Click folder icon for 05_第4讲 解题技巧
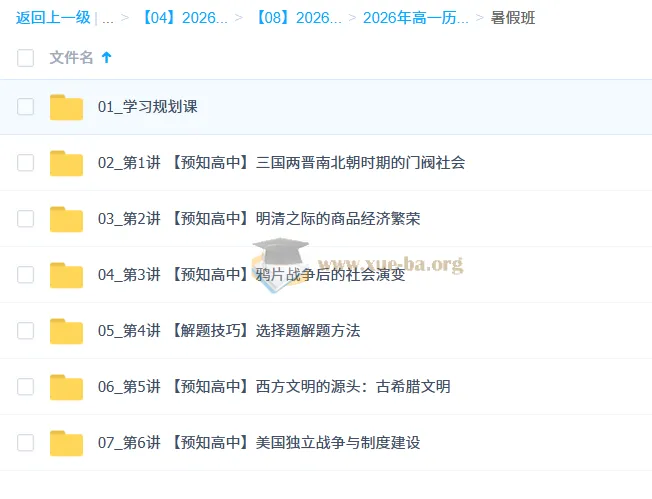Screen dimensions: 652x499 pyautogui.click(x=66, y=331)
